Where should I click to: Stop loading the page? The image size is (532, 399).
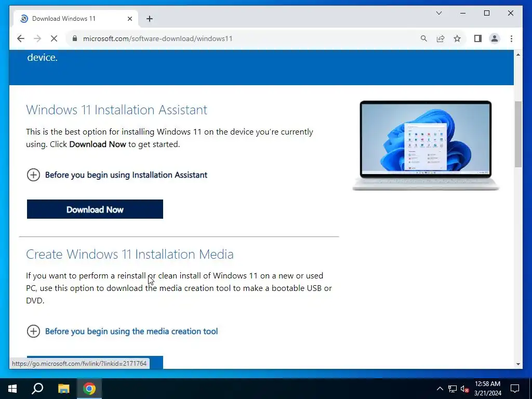[x=54, y=38]
